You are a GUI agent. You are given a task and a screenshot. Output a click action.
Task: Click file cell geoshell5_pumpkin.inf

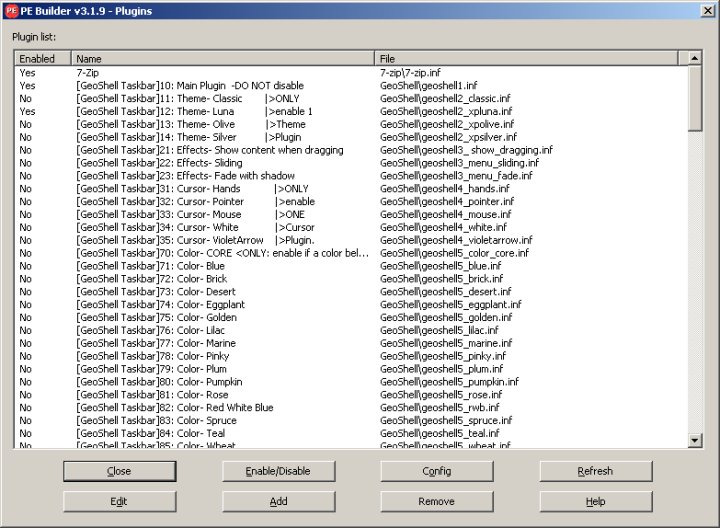tap(449, 381)
